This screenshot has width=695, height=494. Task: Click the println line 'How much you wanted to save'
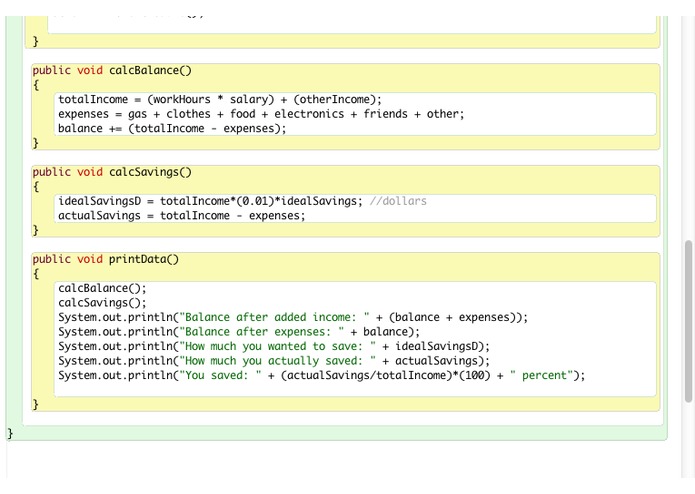pyautogui.click(x=274, y=346)
